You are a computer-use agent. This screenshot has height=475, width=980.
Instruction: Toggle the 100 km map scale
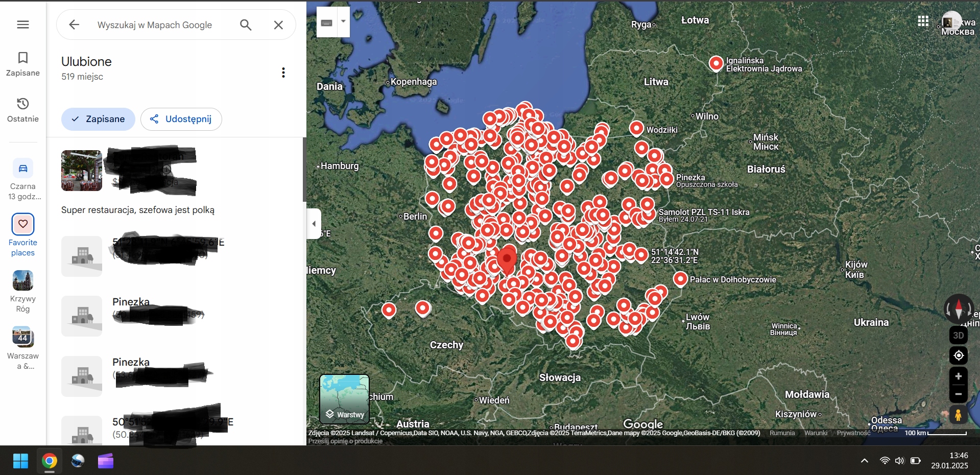pos(936,433)
